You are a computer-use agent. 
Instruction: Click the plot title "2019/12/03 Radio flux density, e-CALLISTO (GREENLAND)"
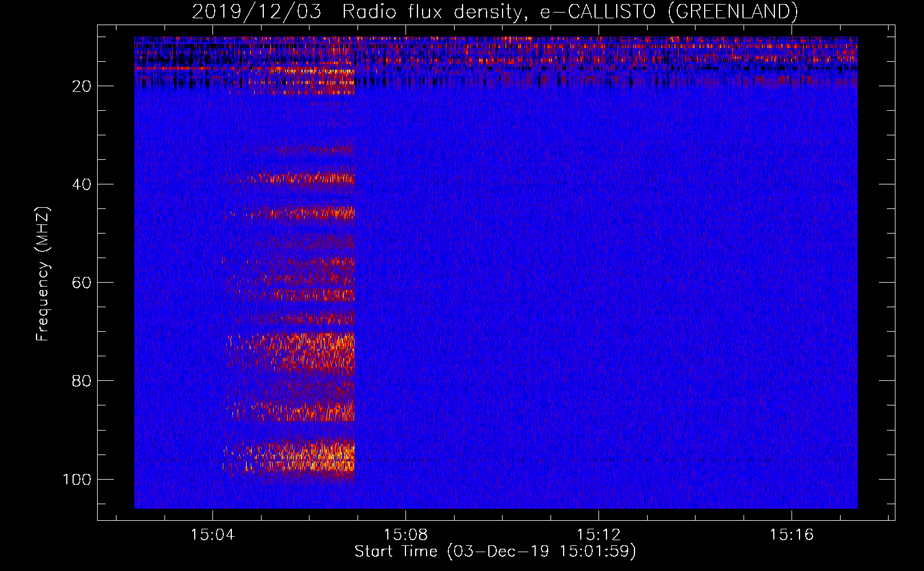pyautogui.click(x=495, y=11)
